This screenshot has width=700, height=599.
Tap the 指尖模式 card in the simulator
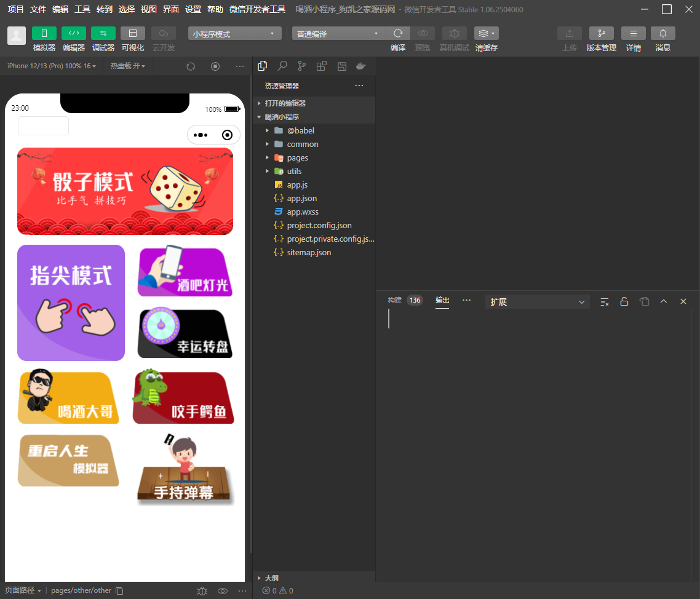tap(71, 302)
